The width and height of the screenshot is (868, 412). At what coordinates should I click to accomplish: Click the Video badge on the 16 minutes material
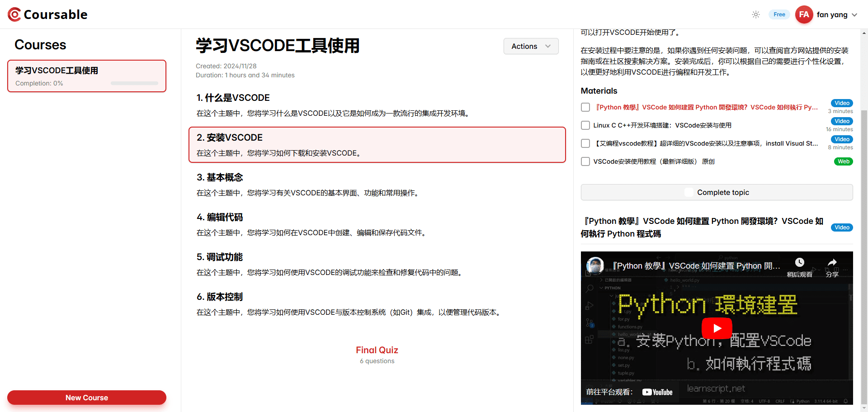(842, 121)
